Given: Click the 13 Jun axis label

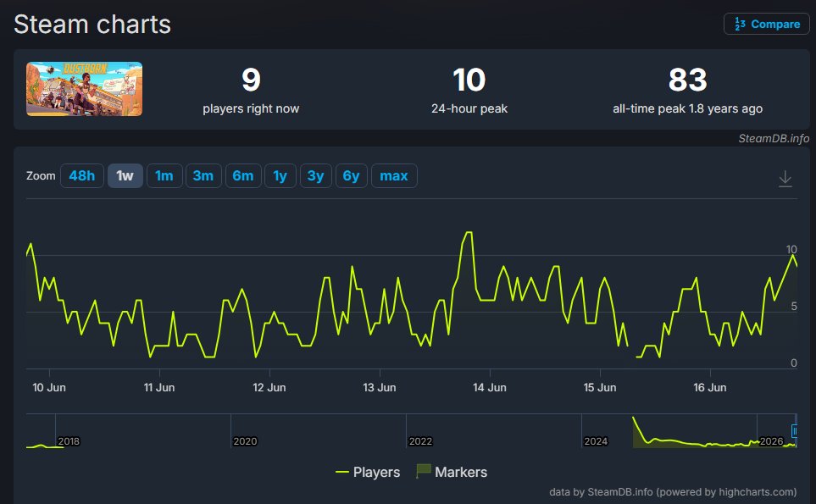Looking at the screenshot, I should point(380,387).
